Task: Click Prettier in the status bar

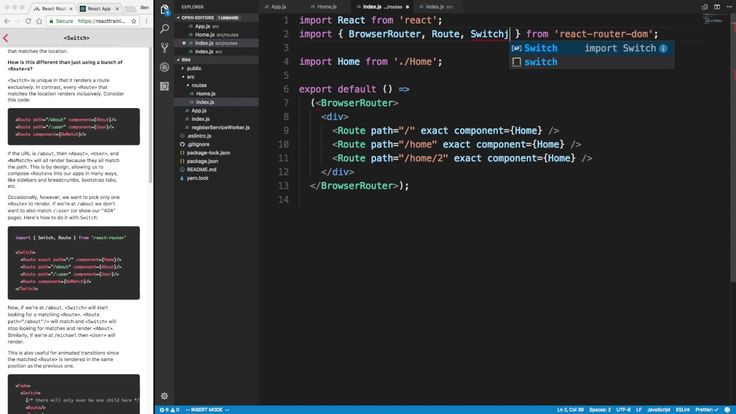Action: click(707, 410)
